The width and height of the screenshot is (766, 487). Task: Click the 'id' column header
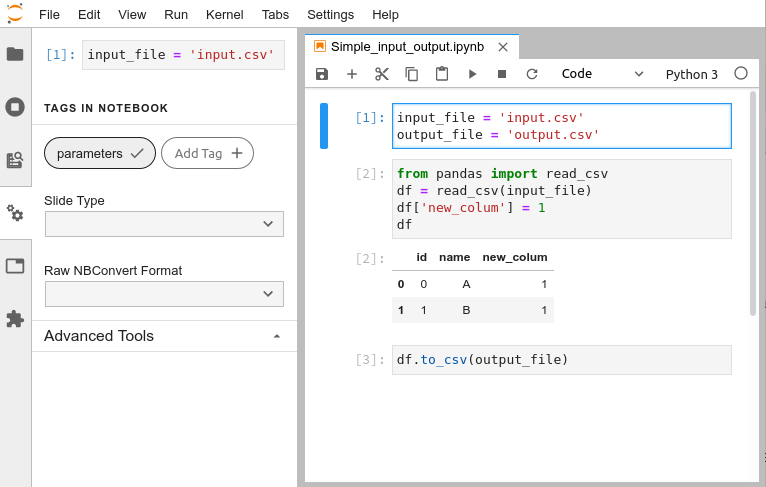[422, 257]
